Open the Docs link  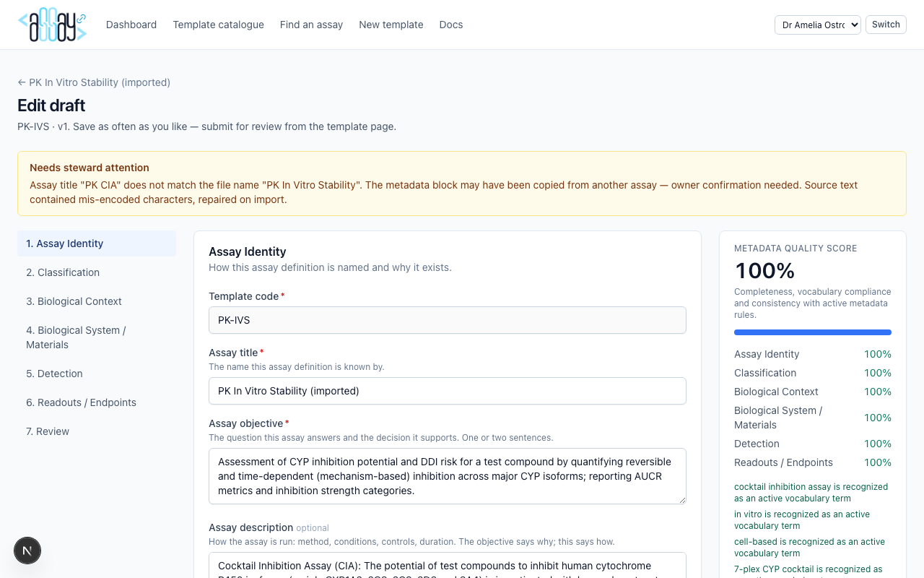(451, 25)
